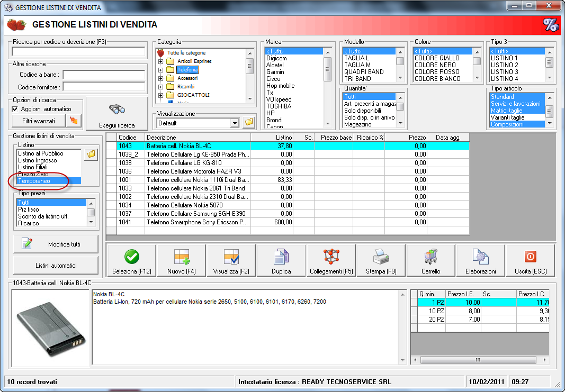Click the Seleziona (F12) green checkmark button
The height and width of the screenshot is (392, 565).
[x=132, y=261]
